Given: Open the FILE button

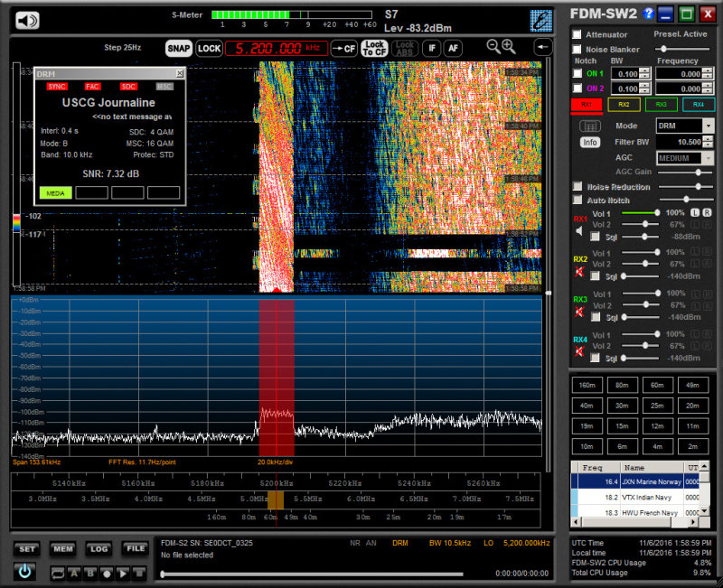Looking at the screenshot, I should click(x=135, y=548).
